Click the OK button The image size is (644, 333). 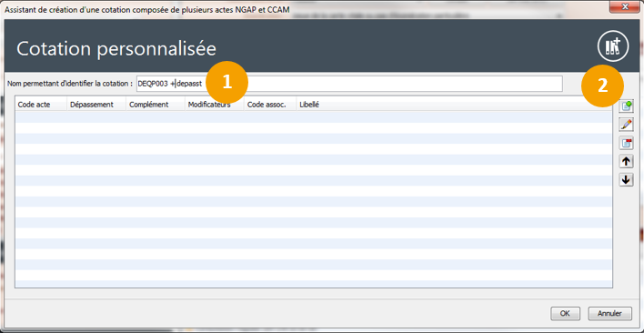[x=565, y=313]
